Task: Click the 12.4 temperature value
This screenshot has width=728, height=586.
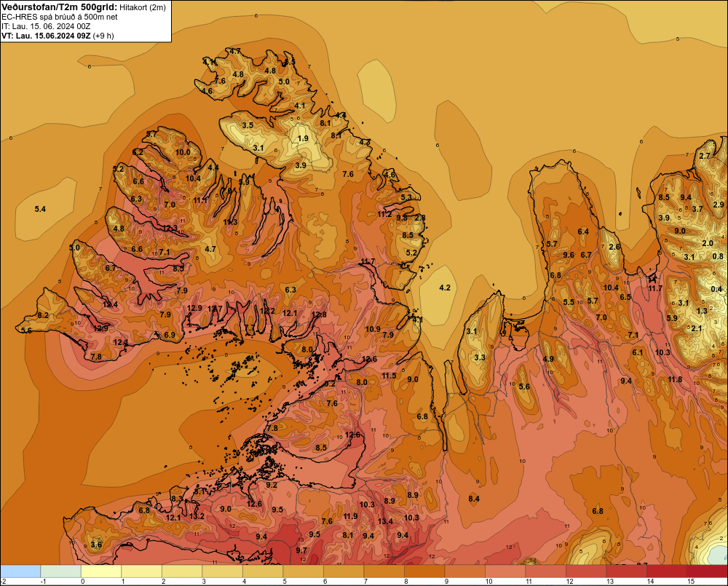Action: click(111, 304)
